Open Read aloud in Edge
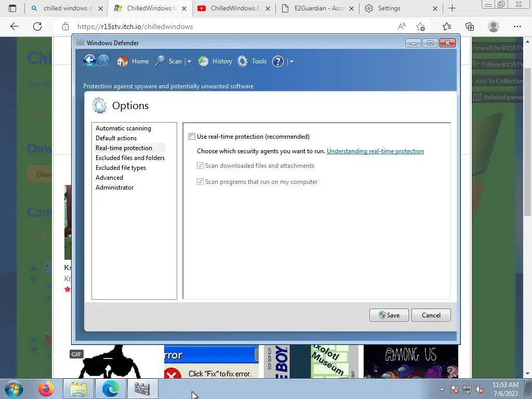The width and height of the screenshot is (532, 399). pyautogui.click(x=402, y=26)
